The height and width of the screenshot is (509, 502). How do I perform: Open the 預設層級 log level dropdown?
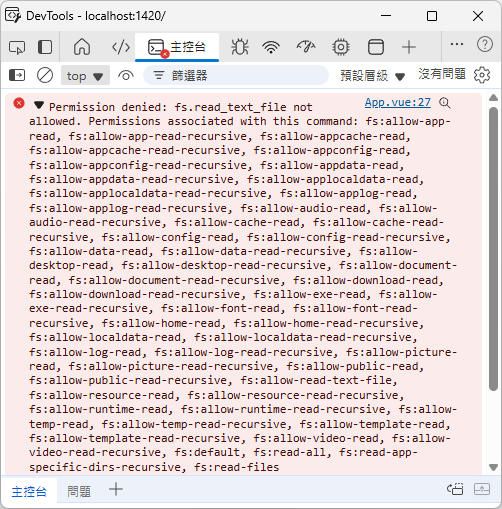click(372, 76)
